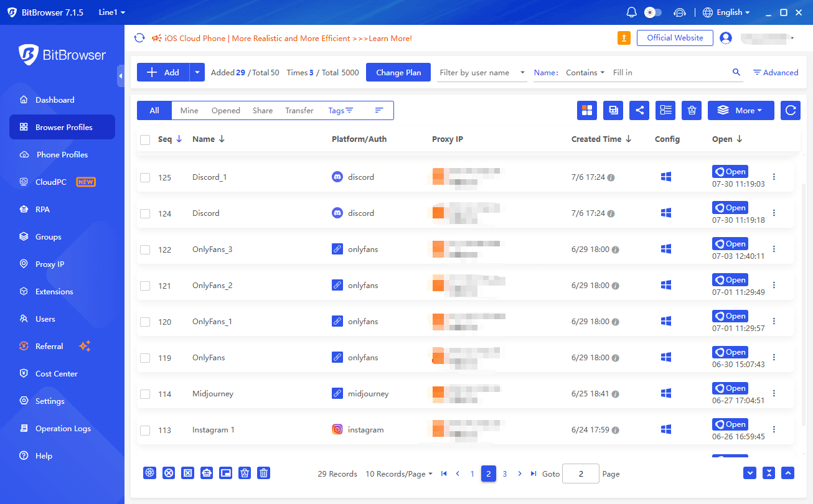Open the Discord_1 browser profile
This screenshot has height=504, width=813.
(730, 172)
